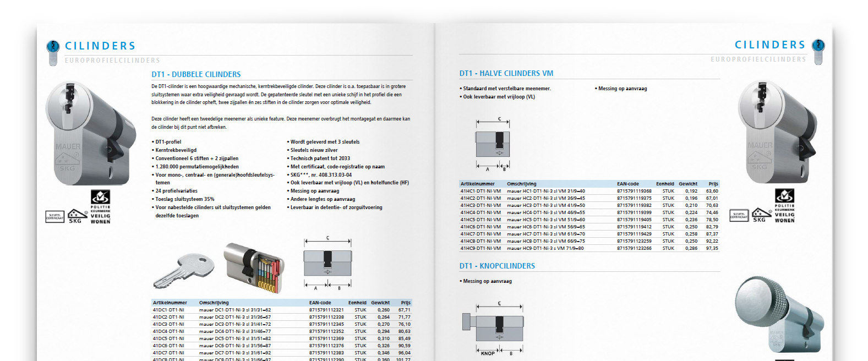The height and width of the screenshot is (361, 868).
Task: Click the weight value 0,294
Action: pyautogui.click(x=384, y=331)
